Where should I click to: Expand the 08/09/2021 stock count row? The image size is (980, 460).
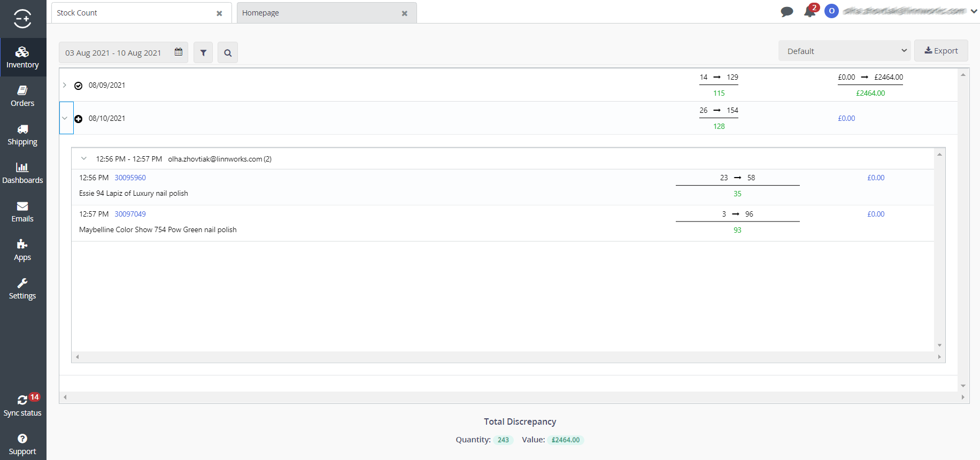pos(65,85)
